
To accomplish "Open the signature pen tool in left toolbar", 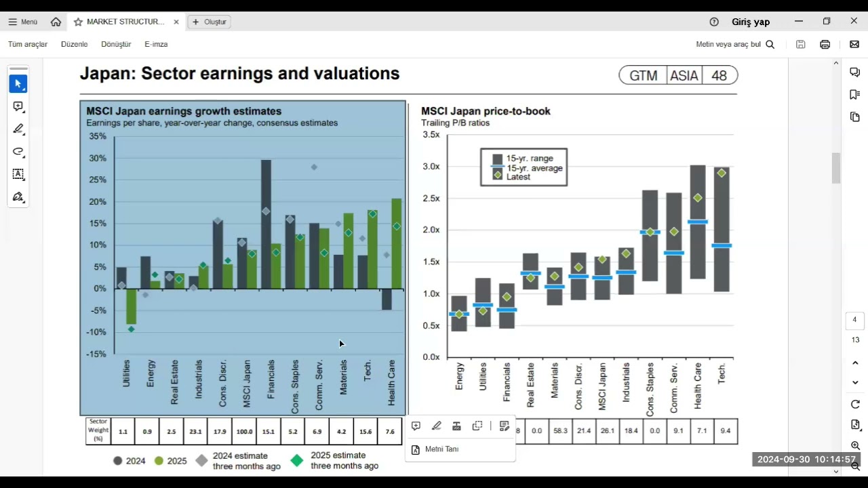I will [18, 197].
